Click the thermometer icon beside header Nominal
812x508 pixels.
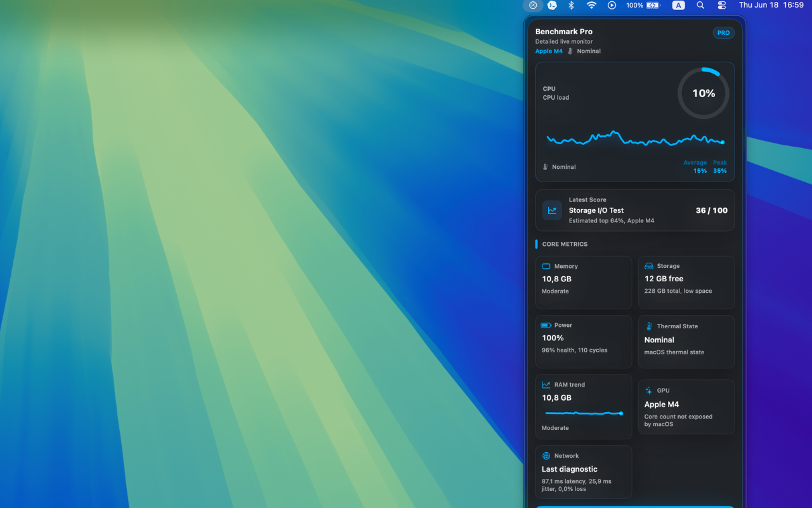570,51
